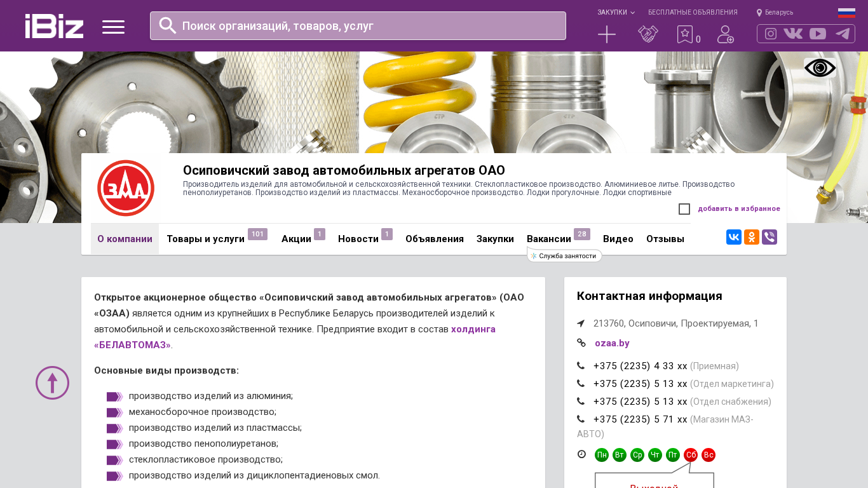Open iBiz Instagram page

771,34
